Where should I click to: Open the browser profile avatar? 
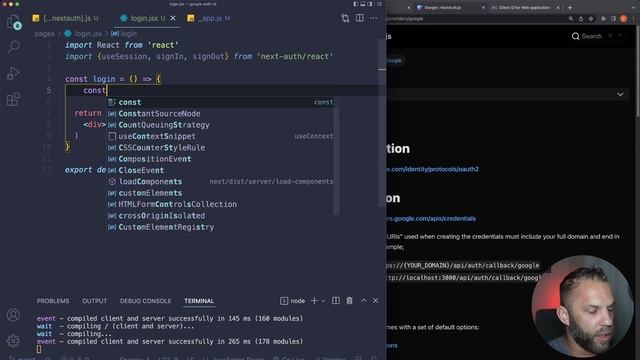click(x=623, y=19)
